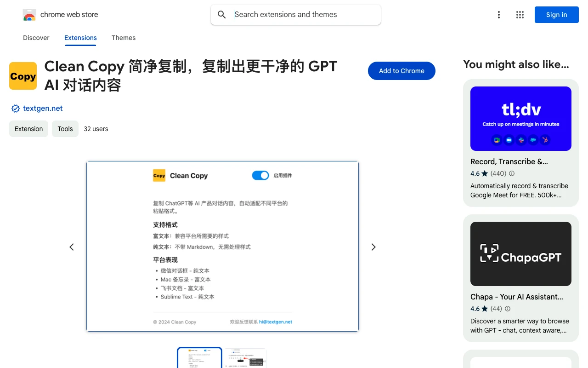Click the Clean Copy yellow logo icon

(x=23, y=75)
